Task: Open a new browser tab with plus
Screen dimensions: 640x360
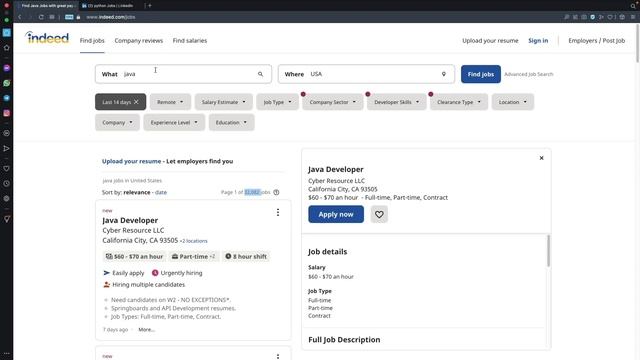Action: pos(150,6)
